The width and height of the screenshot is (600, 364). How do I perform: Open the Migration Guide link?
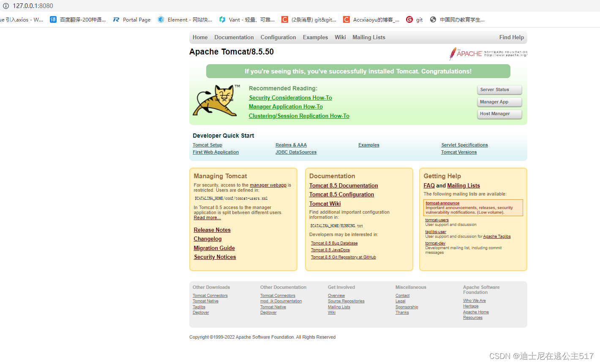[214, 248]
